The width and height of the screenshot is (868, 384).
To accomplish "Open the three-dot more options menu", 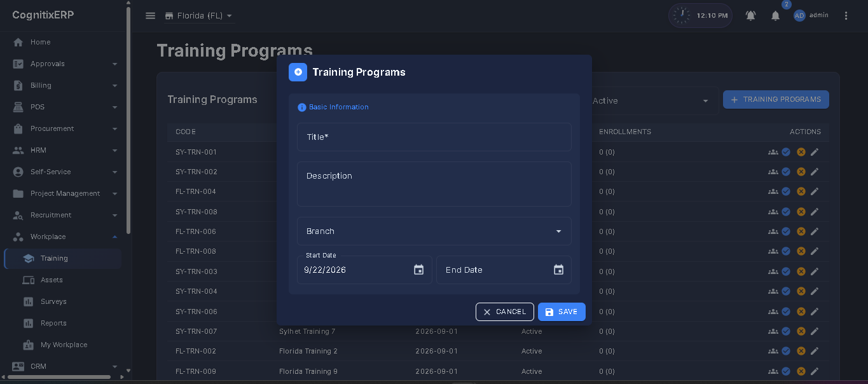I will click(846, 16).
